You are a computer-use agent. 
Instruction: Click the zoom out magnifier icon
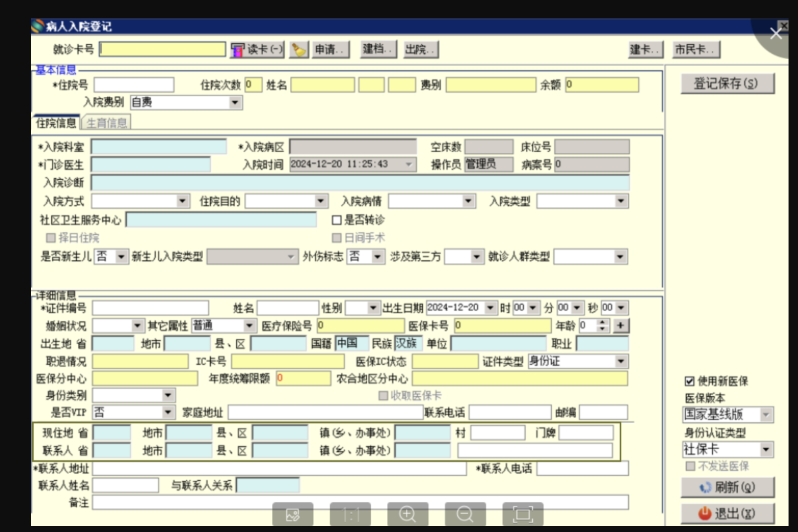click(x=465, y=514)
